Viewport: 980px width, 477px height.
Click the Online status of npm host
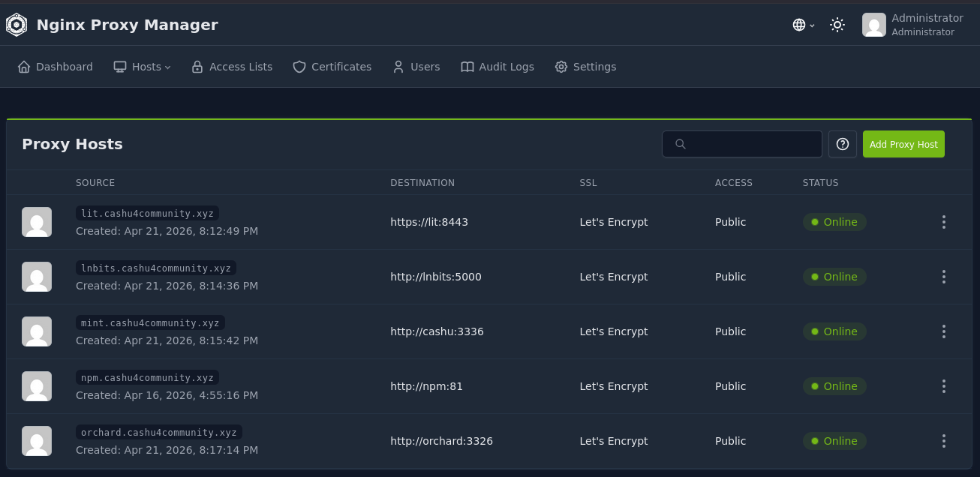(834, 386)
